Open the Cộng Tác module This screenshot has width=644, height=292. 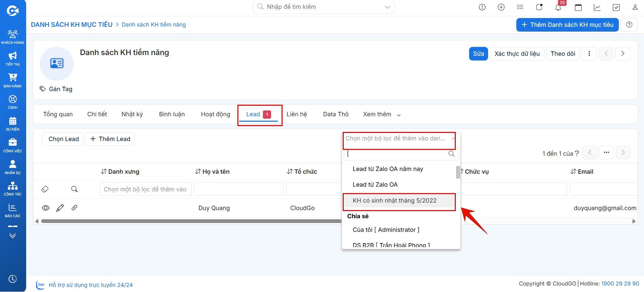click(13, 189)
